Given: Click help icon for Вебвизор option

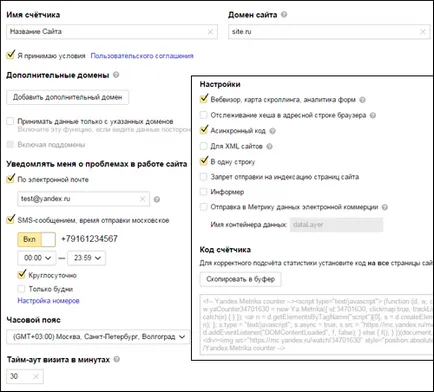Looking at the screenshot, I should click(x=363, y=100).
